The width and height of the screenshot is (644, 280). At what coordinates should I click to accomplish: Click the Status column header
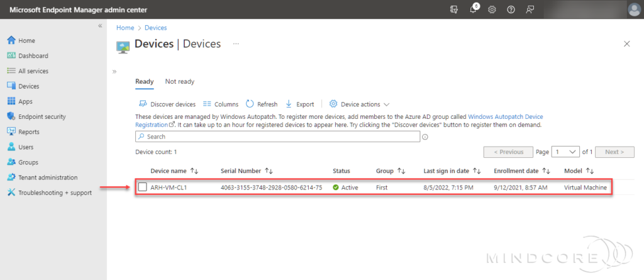(341, 171)
